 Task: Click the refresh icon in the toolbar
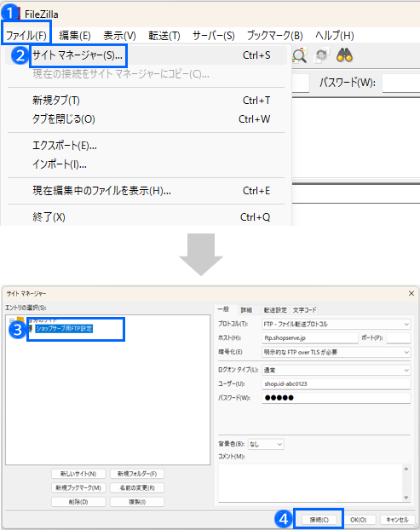321,55
